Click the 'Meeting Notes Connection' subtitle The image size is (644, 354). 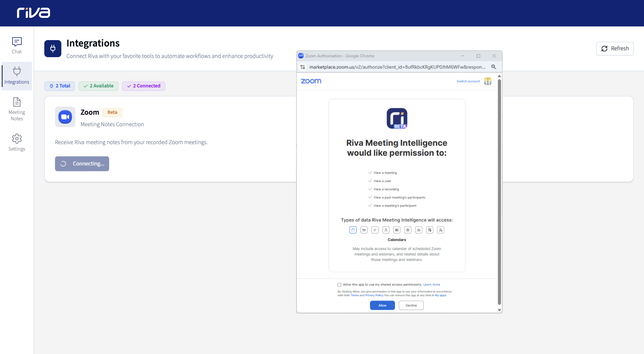click(112, 124)
